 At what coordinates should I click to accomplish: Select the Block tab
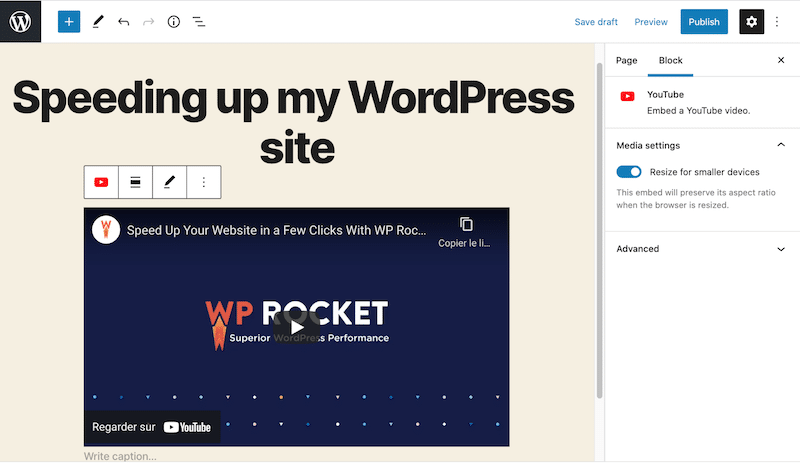670,61
